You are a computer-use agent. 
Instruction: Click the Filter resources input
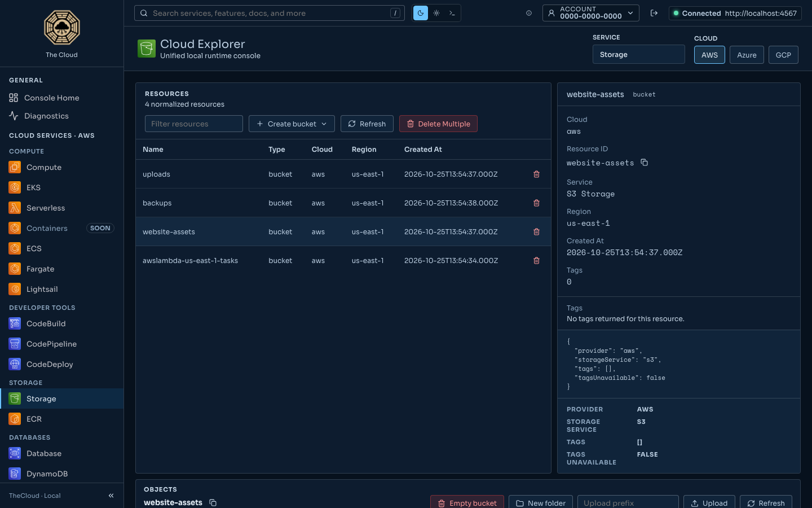[194, 124]
